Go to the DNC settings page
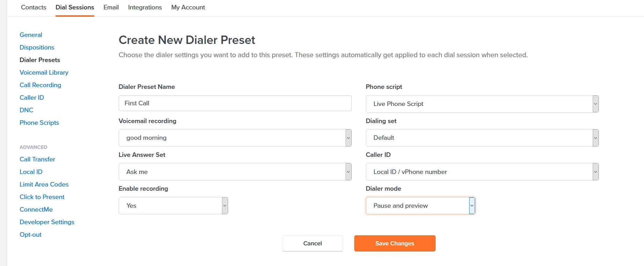The width and height of the screenshot is (644, 266). [27, 110]
